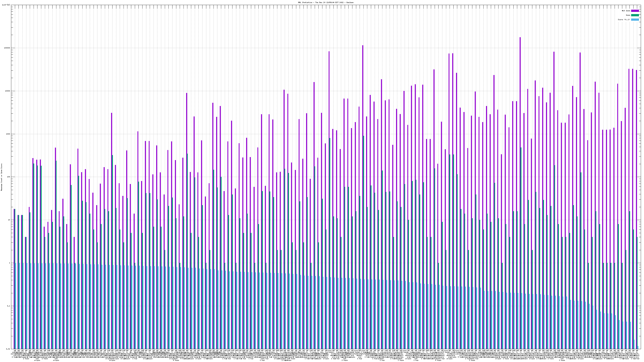Click the 1x10^(6) top axis label
The width and height of the screenshot is (644, 362).
point(6,5)
